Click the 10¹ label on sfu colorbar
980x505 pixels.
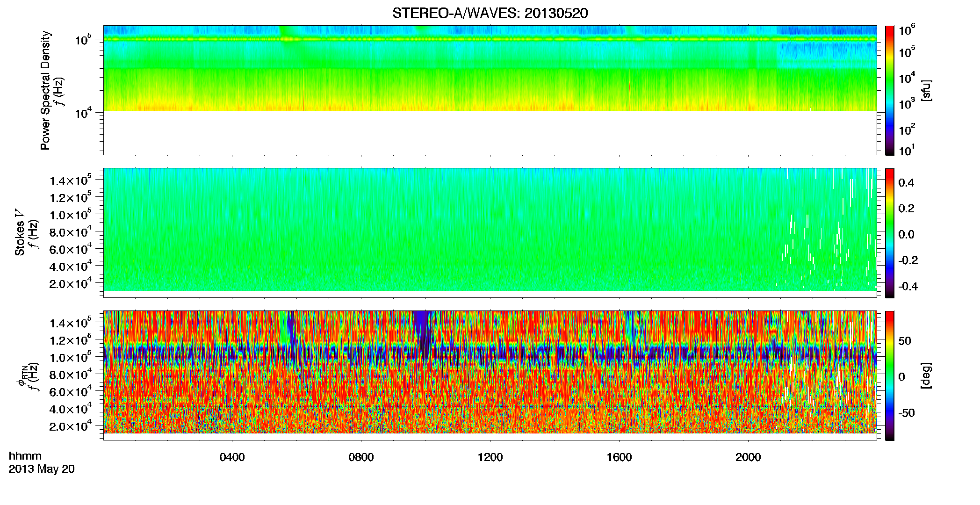point(907,150)
